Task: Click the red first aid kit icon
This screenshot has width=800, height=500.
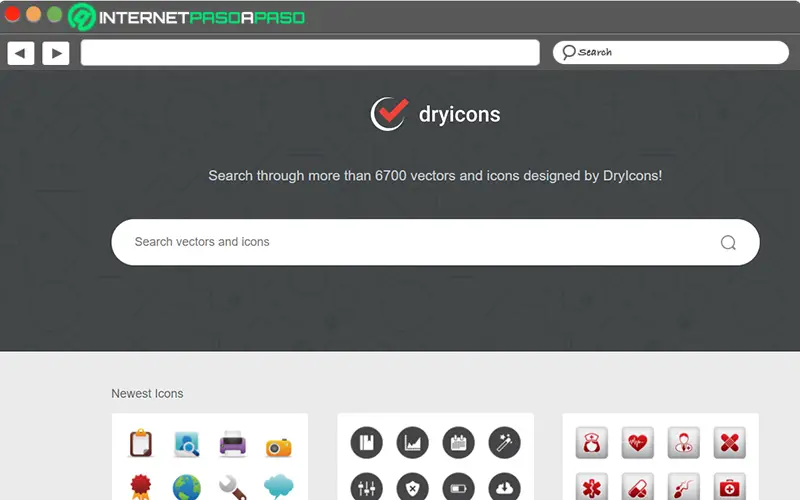Action: click(730, 487)
